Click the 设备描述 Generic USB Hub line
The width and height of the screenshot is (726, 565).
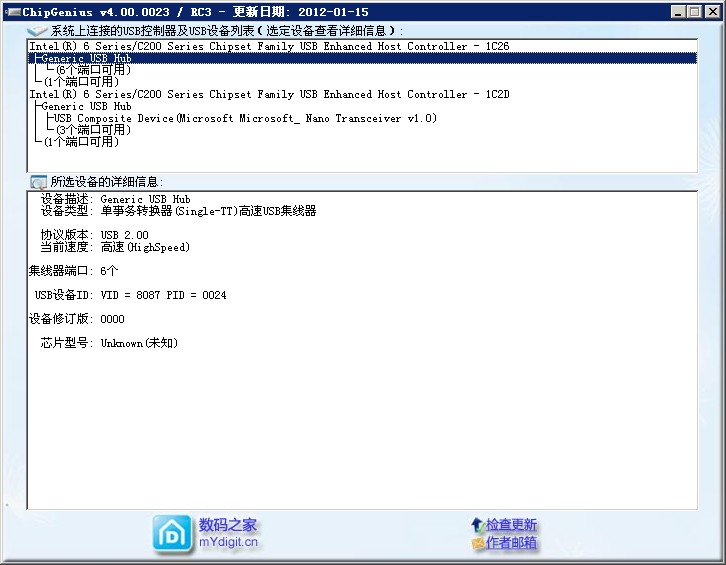(x=115, y=199)
